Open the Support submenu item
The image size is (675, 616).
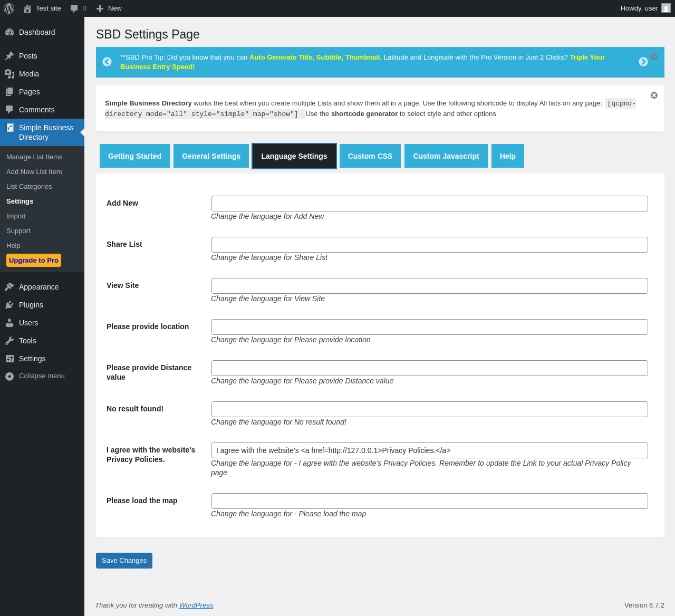[x=18, y=231]
